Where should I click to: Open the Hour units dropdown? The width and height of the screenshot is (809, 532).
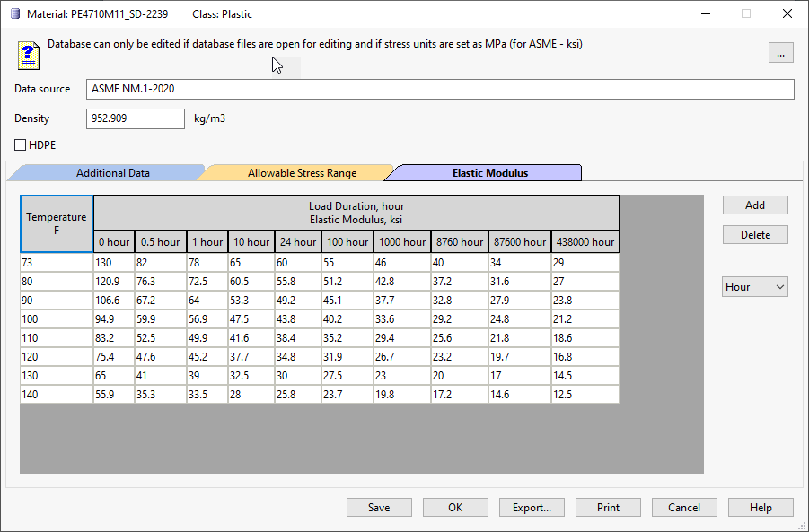point(754,287)
